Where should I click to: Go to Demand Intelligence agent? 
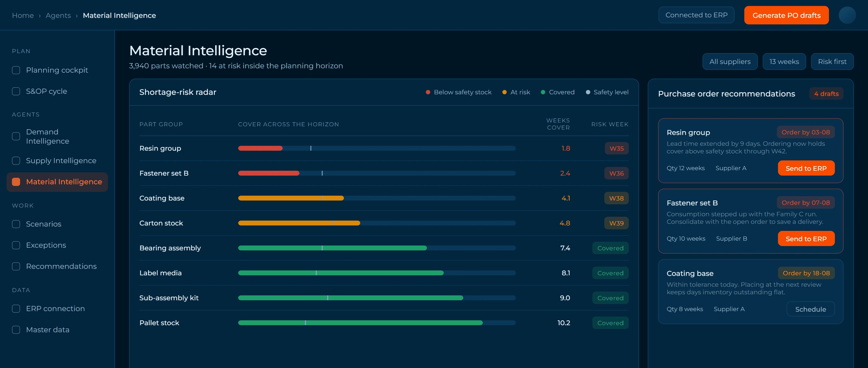[57, 136]
